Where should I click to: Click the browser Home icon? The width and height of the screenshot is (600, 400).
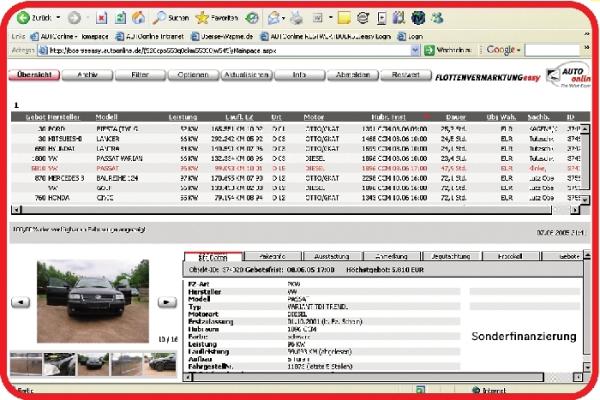tap(138, 18)
